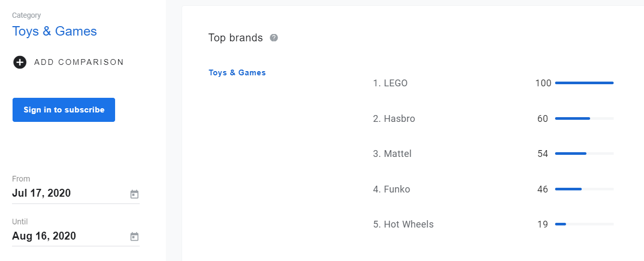
Task: Click the plus icon for Add Comparison
Action: 20,62
